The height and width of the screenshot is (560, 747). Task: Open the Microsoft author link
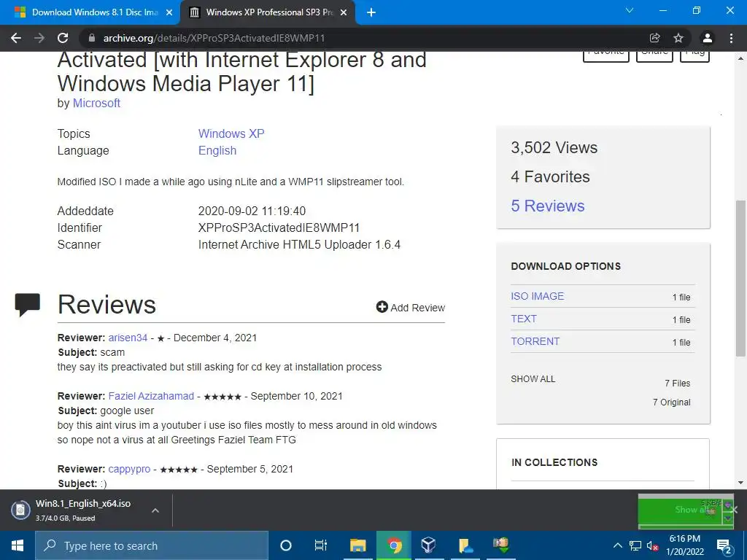point(96,104)
